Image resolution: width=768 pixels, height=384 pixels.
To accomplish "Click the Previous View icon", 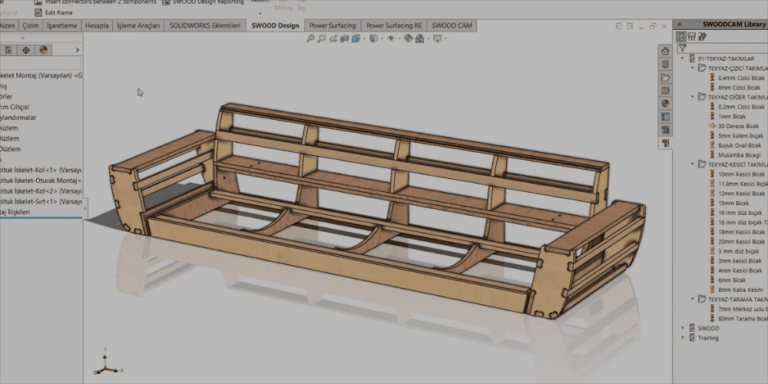I will [333, 38].
